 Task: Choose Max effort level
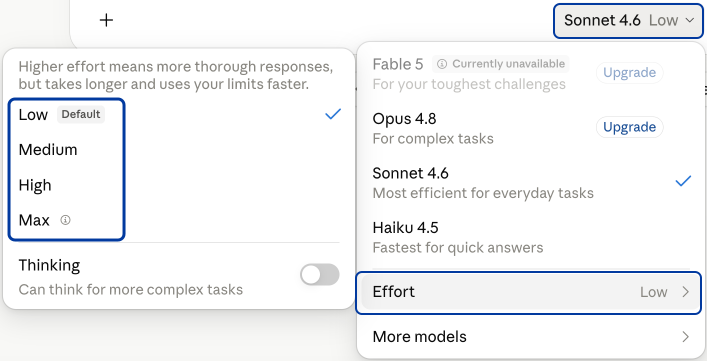179,220
